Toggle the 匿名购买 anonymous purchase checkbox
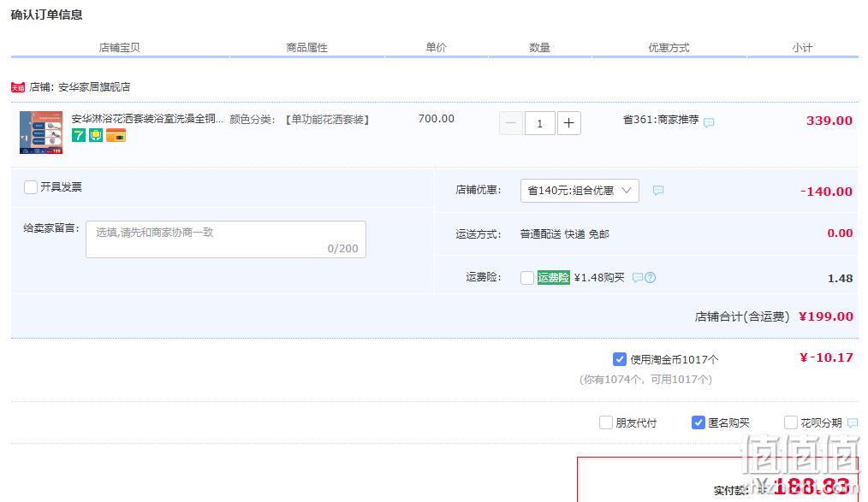This screenshot has height=502, width=868. pos(698,423)
